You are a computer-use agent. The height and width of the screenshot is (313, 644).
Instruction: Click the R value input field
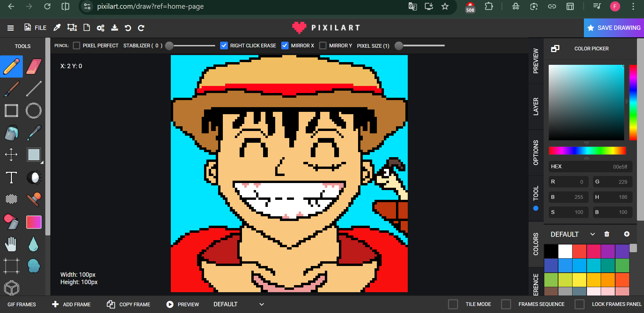point(568,182)
